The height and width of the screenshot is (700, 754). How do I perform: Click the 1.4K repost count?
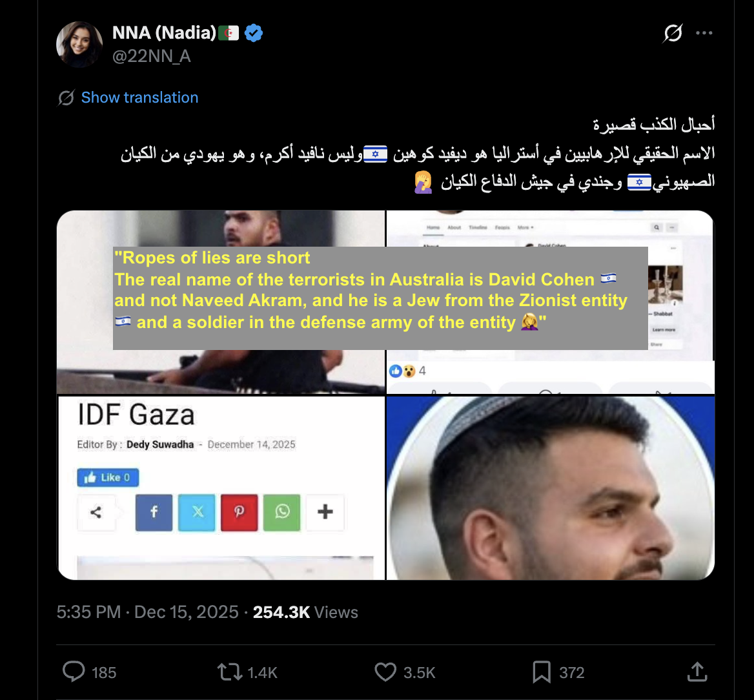point(262,673)
